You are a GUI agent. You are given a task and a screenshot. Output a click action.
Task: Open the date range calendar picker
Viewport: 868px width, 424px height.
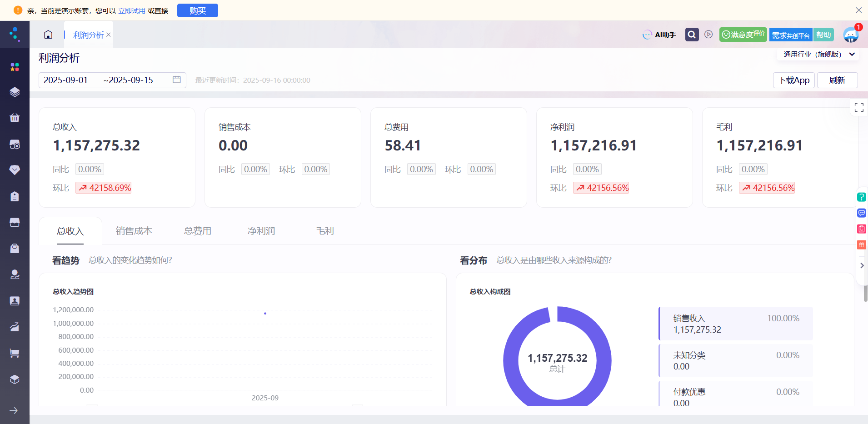(177, 80)
